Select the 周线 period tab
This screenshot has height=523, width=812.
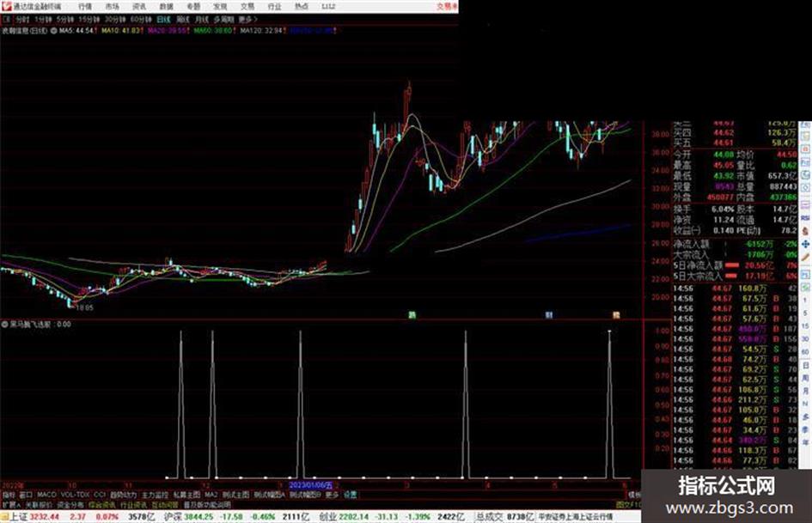(x=183, y=20)
